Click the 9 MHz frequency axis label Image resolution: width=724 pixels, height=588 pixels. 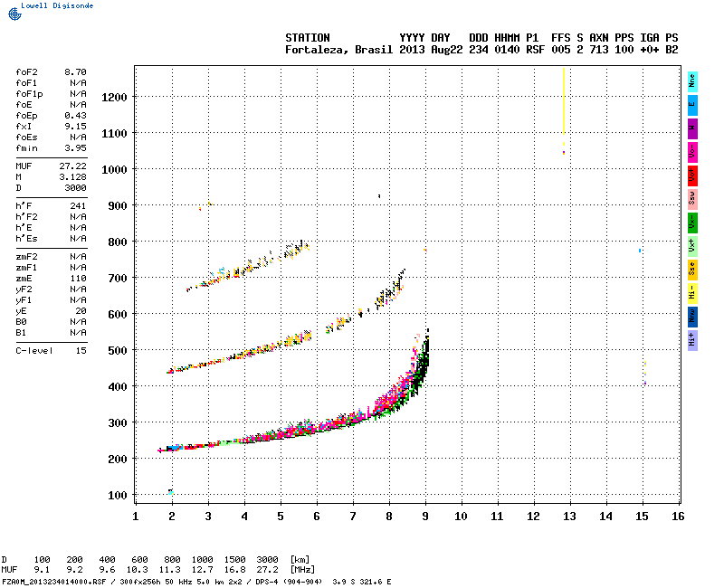pos(425,517)
